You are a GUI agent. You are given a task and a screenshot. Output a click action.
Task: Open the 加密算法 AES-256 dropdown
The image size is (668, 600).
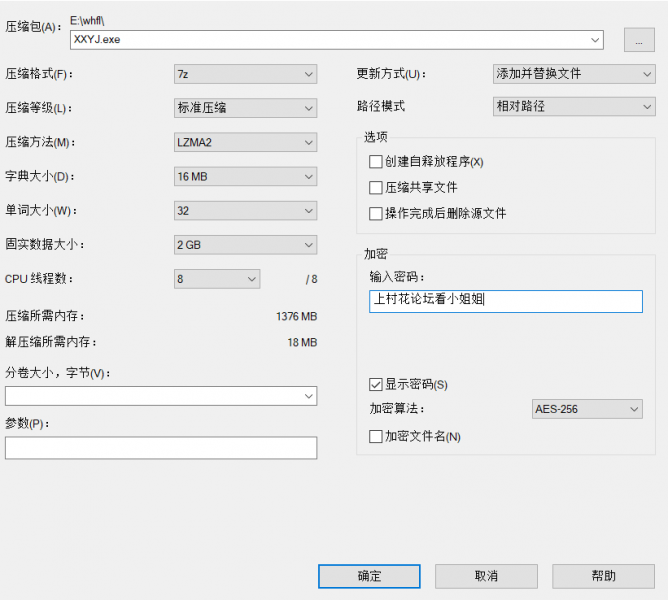[x=586, y=409]
